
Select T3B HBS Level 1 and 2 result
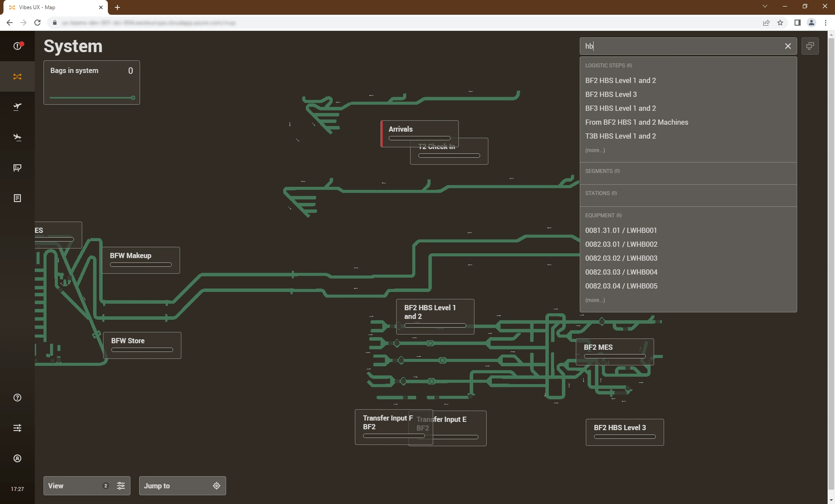click(620, 136)
